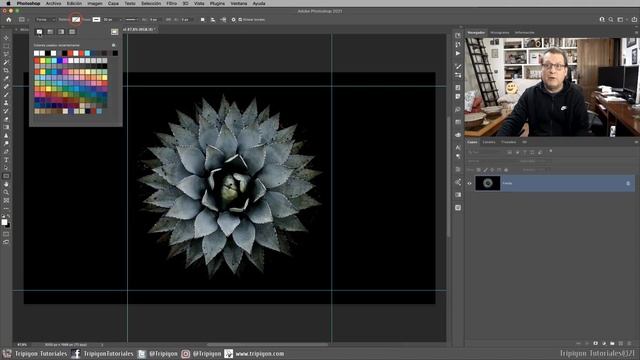Switch to the Navegador panel tab
Image resolution: width=640 pixels, height=360 pixels.
point(476,33)
